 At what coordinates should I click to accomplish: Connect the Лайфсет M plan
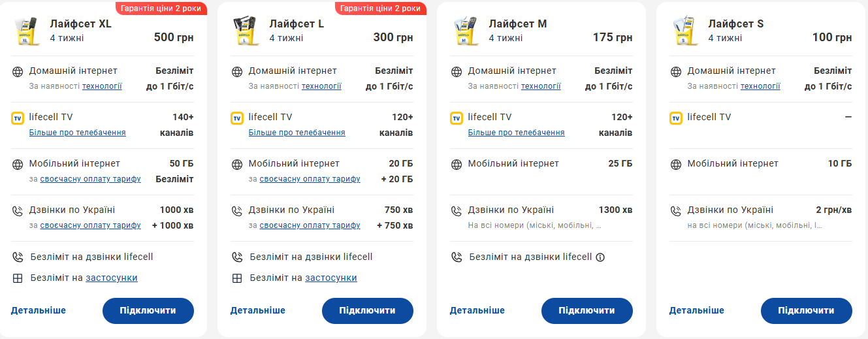click(587, 311)
